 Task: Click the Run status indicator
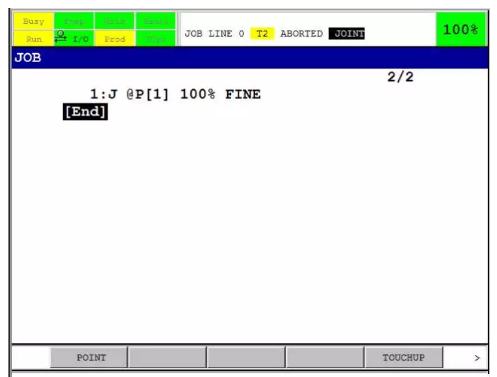pos(33,39)
